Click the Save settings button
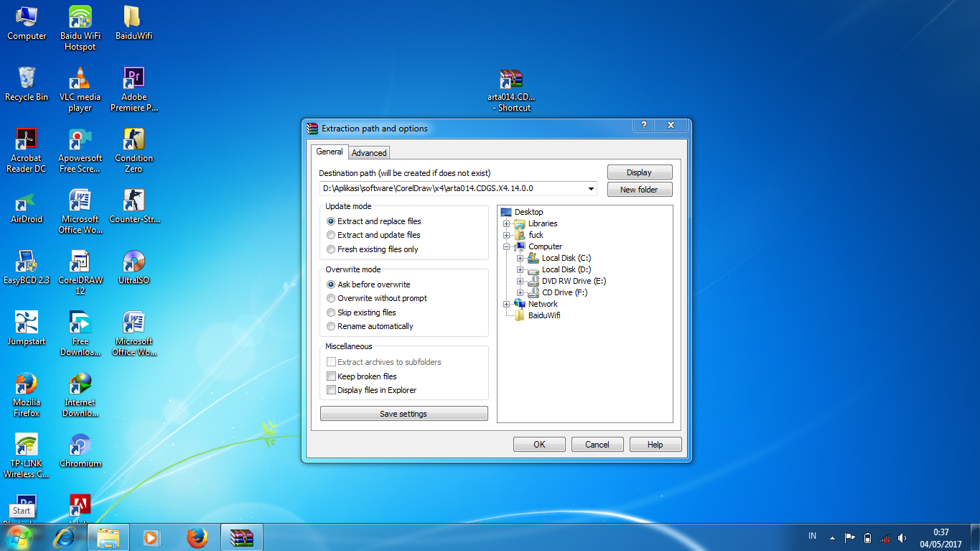980x551 pixels. coord(403,414)
